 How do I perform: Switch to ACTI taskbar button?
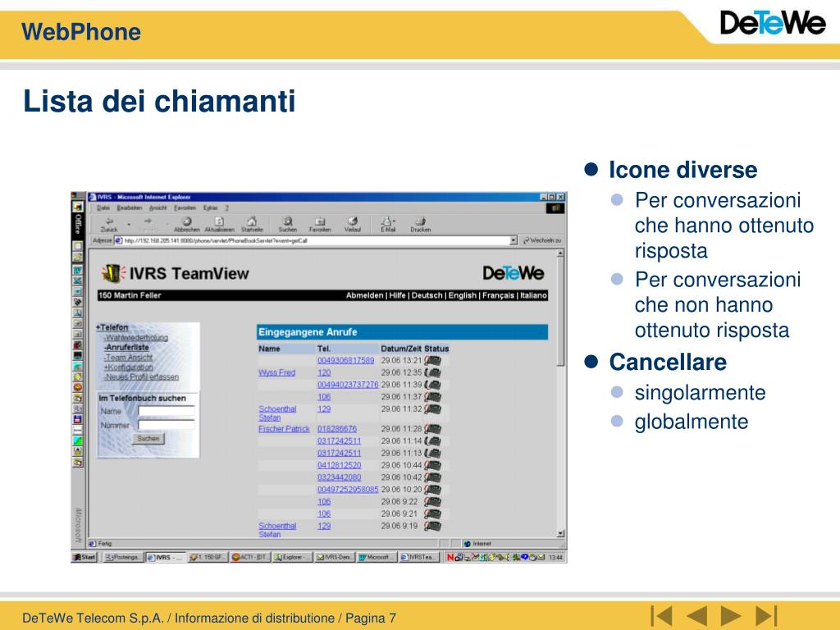[249, 557]
